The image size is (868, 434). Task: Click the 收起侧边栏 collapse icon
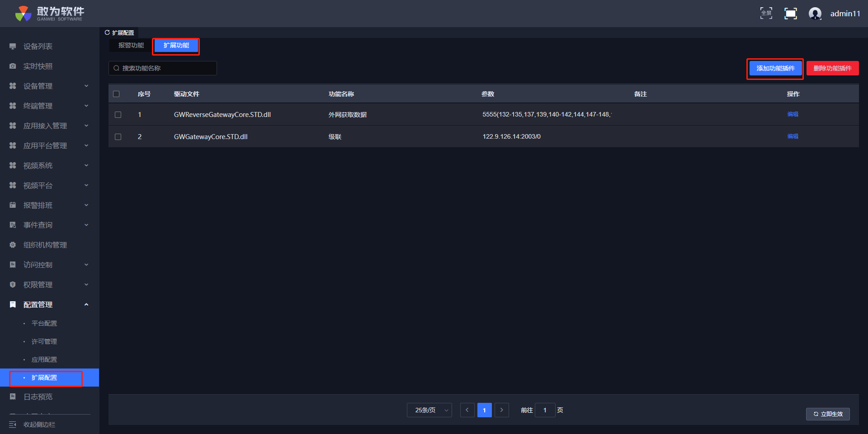tap(13, 425)
